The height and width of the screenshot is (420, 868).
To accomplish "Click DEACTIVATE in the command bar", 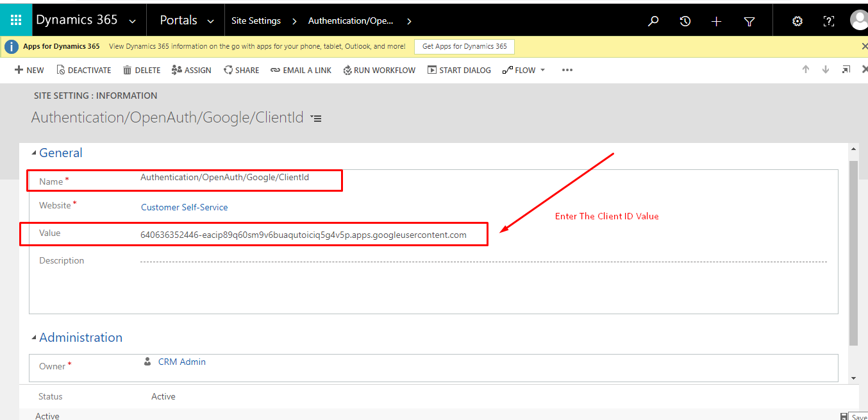I will 84,70.
